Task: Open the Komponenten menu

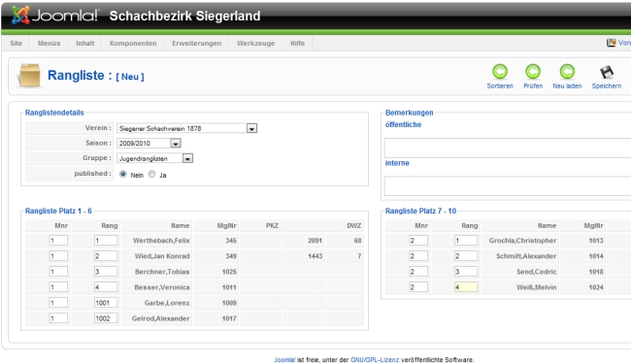Action: coord(133,43)
